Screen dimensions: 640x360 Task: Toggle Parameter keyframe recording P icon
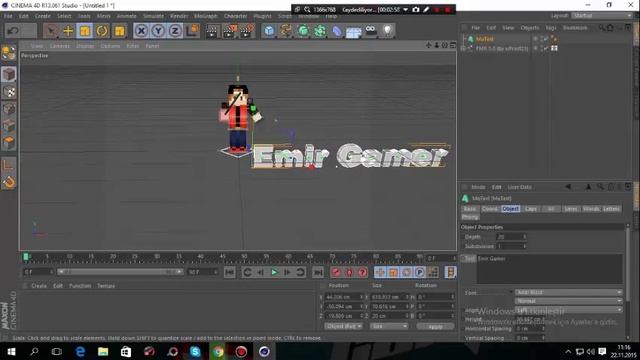(x=420, y=272)
